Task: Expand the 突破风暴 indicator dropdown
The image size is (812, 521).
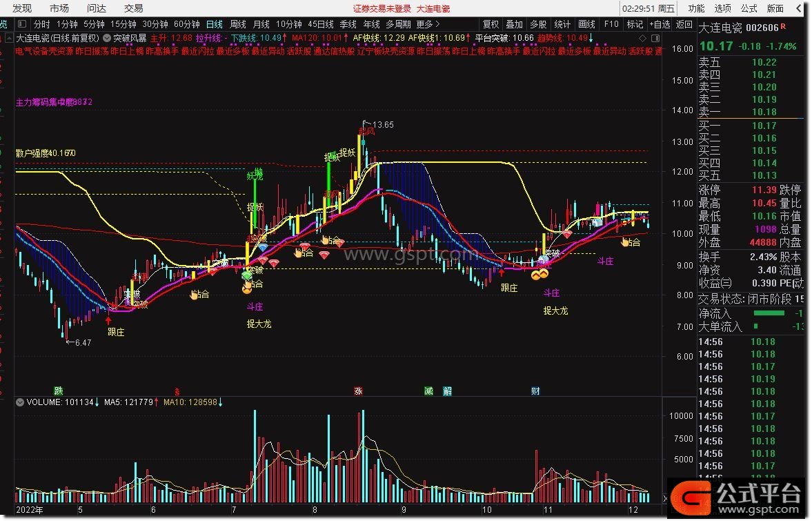Action: coord(107,38)
